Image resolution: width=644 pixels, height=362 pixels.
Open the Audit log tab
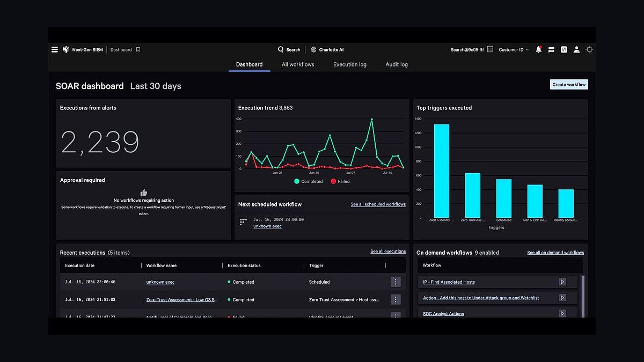[397, 64]
